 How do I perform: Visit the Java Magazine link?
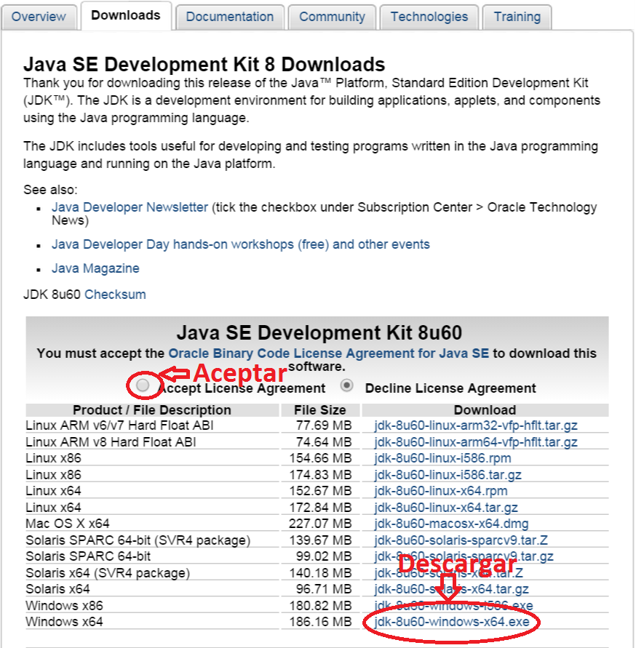tap(95, 268)
